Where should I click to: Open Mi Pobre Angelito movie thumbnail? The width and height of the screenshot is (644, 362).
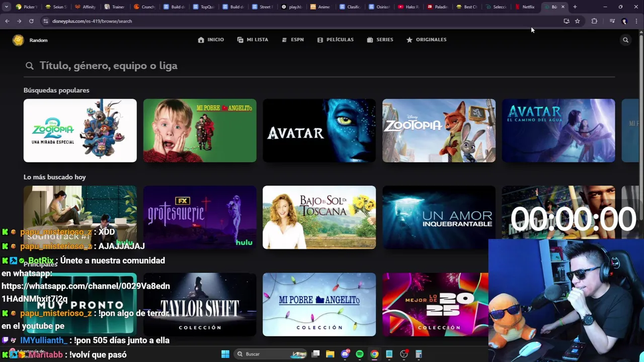coord(200,131)
